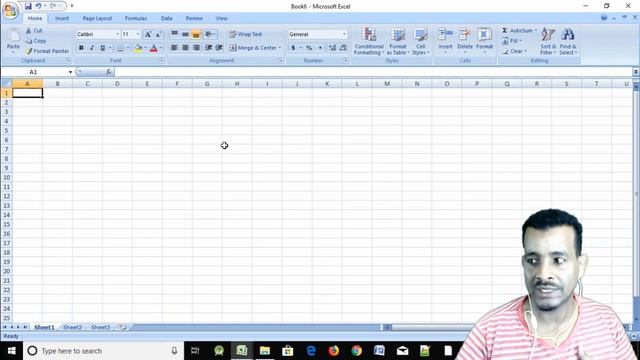640x360 pixels.
Task: Apply Comma Style format
Action: 320,48
